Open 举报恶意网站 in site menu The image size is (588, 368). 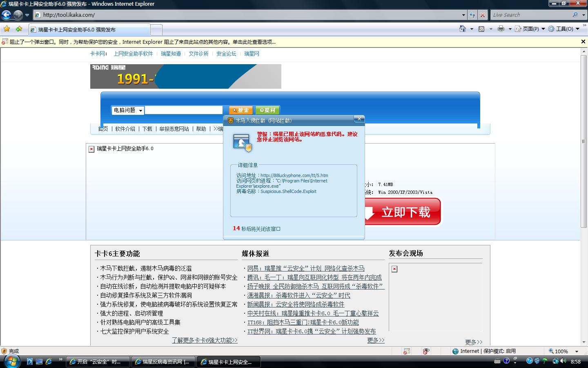pos(174,129)
